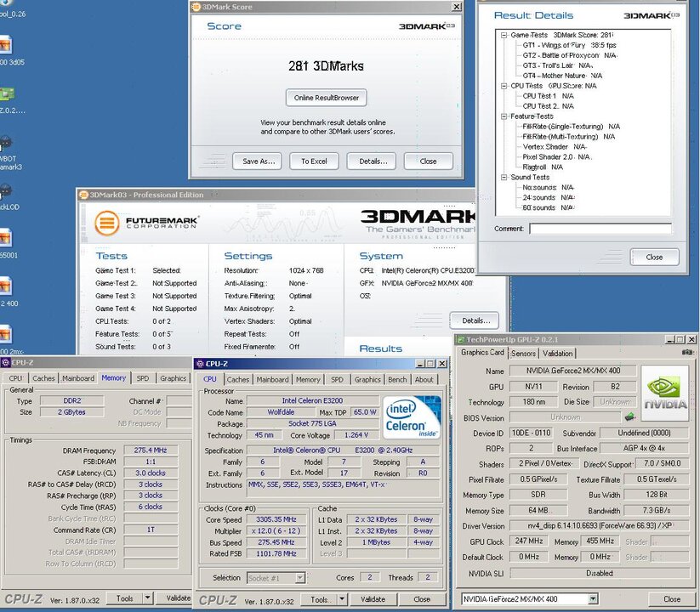Select the '24 sounds' tree row
Viewport: 700px width, 612px height.
[549, 197]
